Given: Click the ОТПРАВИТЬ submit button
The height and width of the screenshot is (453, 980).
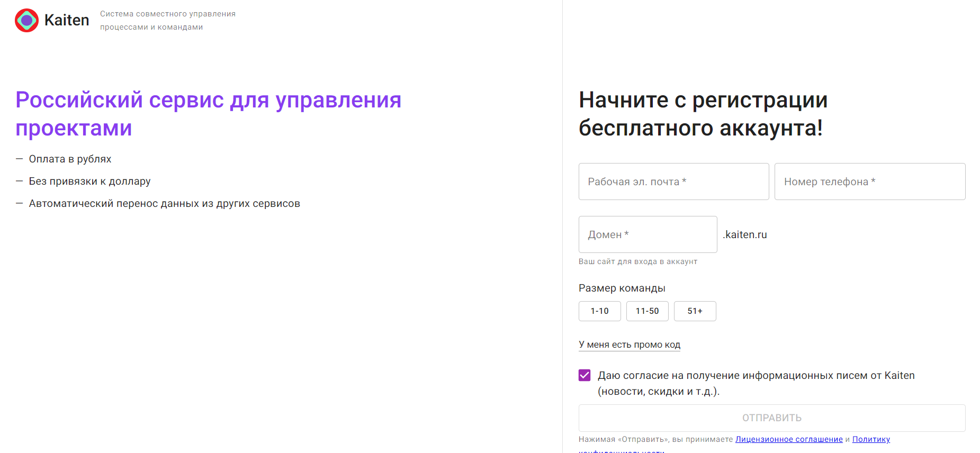Looking at the screenshot, I should click(x=772, y=418).
